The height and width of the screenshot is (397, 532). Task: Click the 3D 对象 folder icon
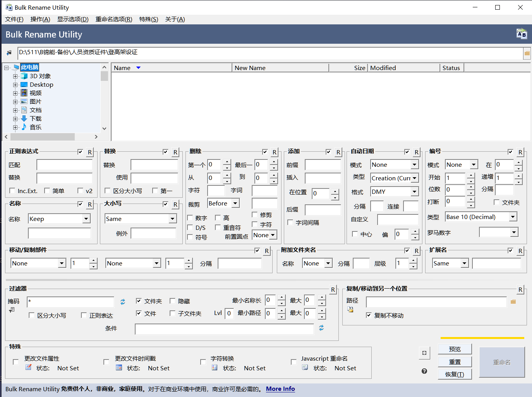click(x=24, y=76)
